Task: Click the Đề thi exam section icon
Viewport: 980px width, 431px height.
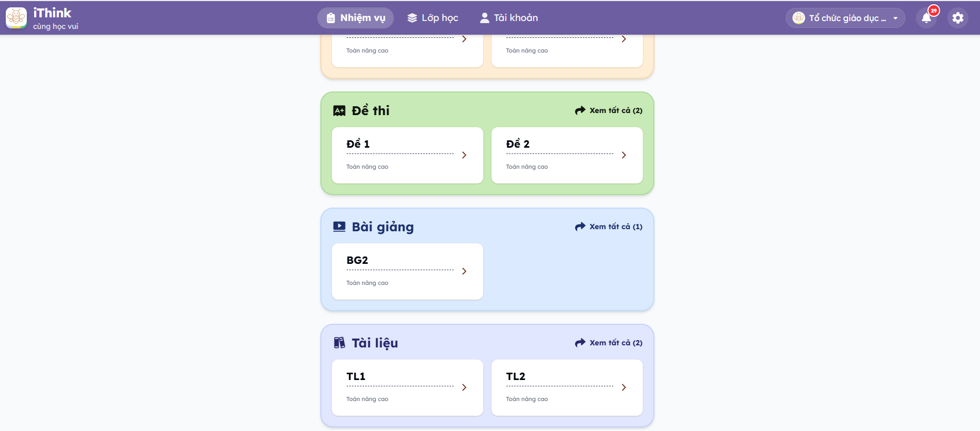Action: point(339,110)
